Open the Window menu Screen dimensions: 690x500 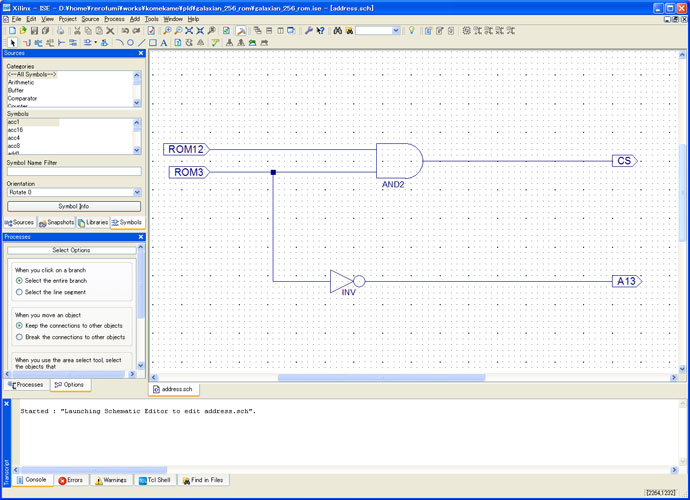coord(173,19)
